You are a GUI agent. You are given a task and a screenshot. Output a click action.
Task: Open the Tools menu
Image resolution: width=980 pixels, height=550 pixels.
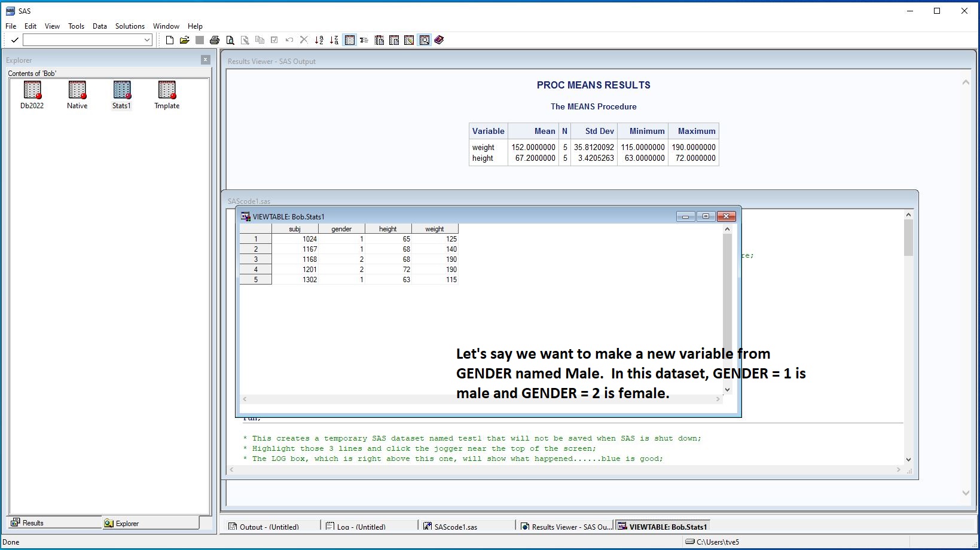(76, 26)
